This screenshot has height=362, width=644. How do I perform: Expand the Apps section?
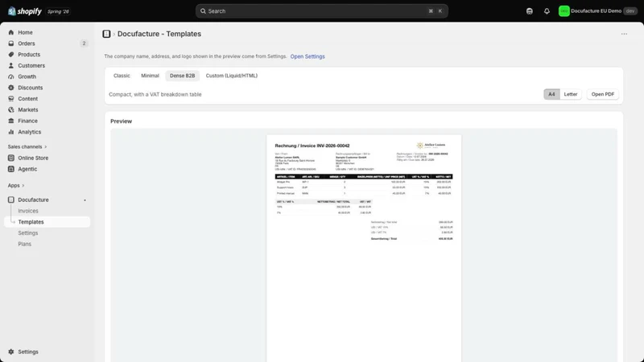coord(16,186)
